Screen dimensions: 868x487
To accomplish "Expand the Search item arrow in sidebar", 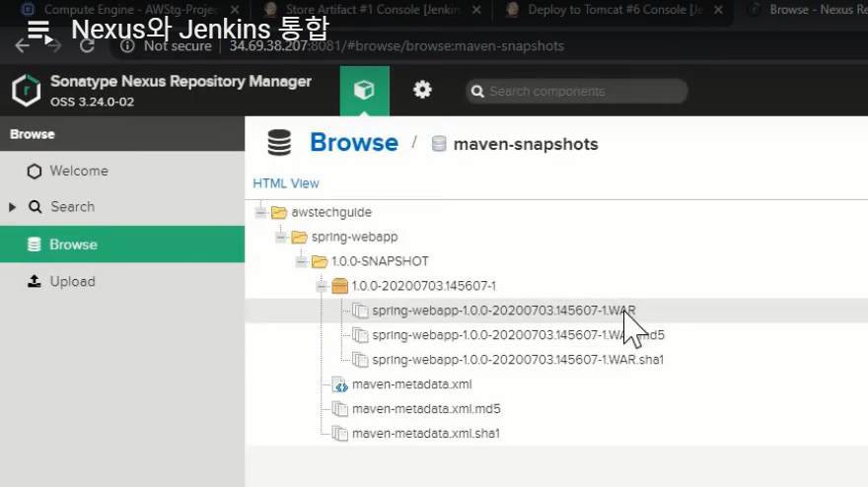I will click(x=12, y=207).
